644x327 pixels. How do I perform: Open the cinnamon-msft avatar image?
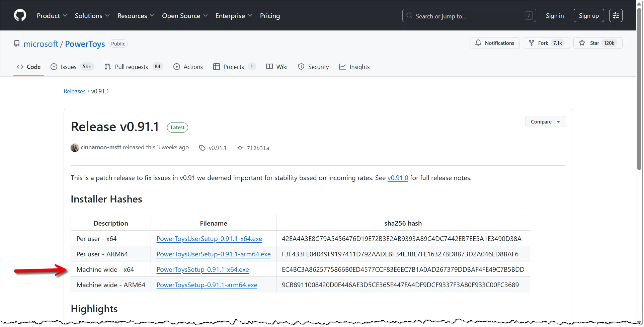pos(75,148)
